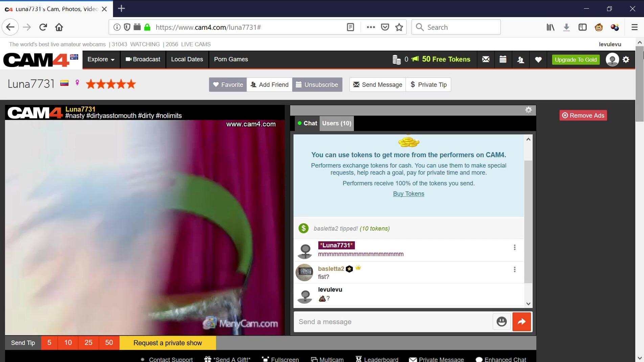Open the calendar icon in navbar
Screen dimensions: 644x362
[503, 60]
